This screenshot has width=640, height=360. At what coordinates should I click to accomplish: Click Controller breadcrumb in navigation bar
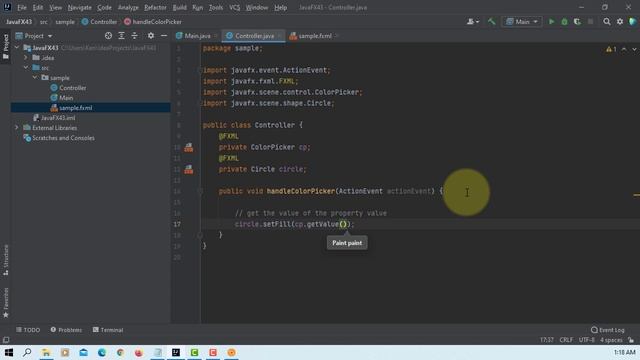99,22
